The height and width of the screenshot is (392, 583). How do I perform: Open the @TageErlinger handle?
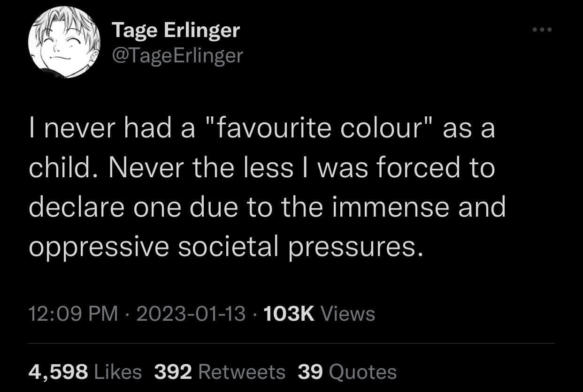coord(177,55)
